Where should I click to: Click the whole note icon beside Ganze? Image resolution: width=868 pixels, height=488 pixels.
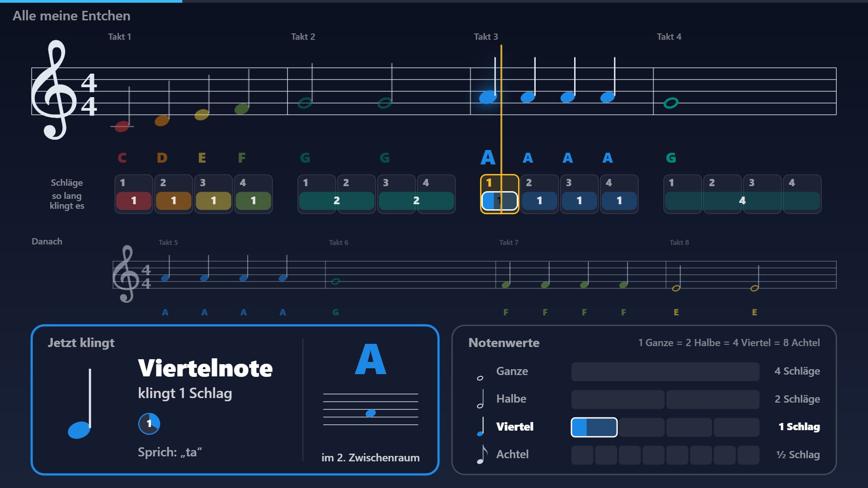tap(480, 378)
